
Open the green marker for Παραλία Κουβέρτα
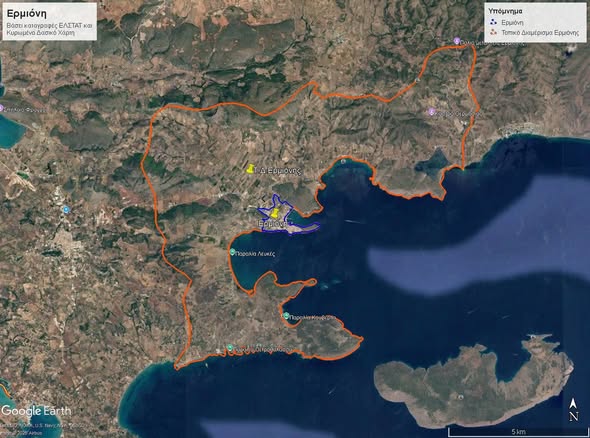(286, 316)
